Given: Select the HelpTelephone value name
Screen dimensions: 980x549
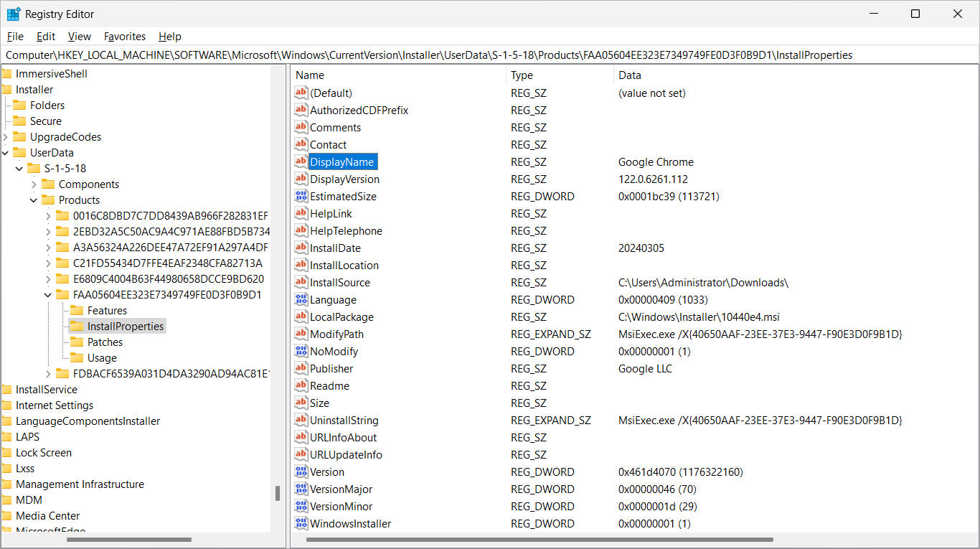Looking at the screenshot, I should tap(346, 230).
